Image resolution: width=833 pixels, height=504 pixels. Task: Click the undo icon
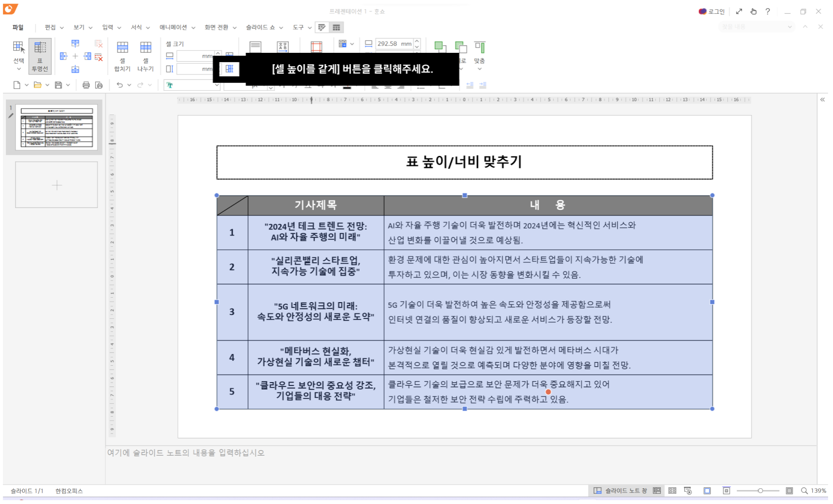(x=119, y=84)
